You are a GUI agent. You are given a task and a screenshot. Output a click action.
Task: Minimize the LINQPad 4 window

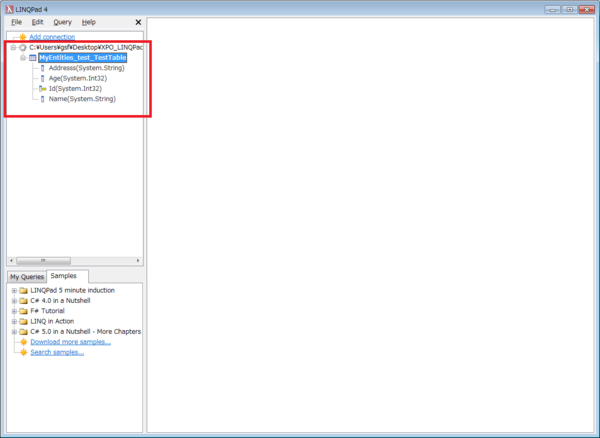tap(552, 10)
